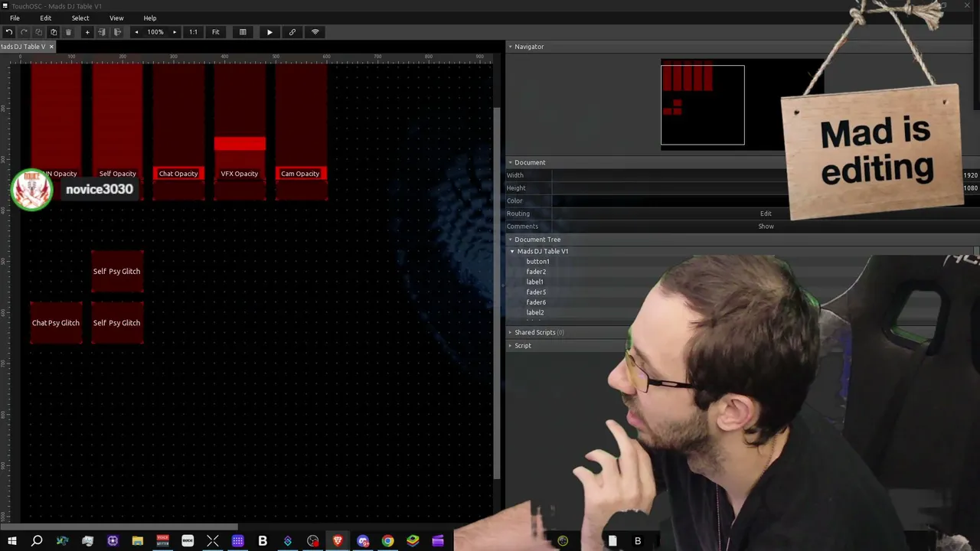Reset zoom to 1:1
This screenshot has width=980, height=551.
(193, 32)
